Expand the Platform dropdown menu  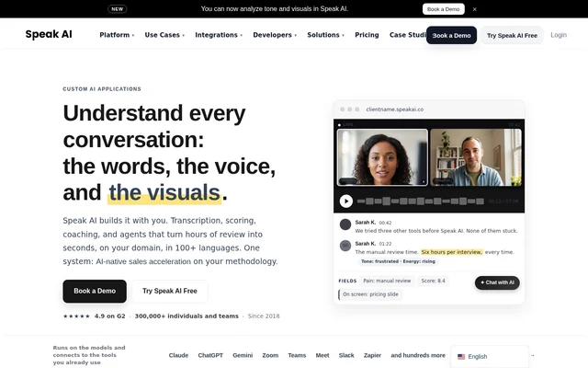coord(117,35)
